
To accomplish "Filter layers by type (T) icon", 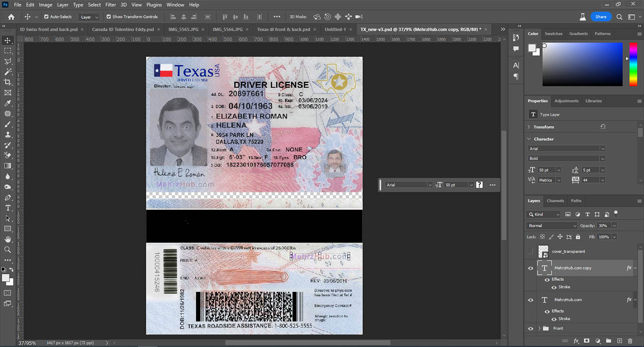I will click(x=587, y=214).
